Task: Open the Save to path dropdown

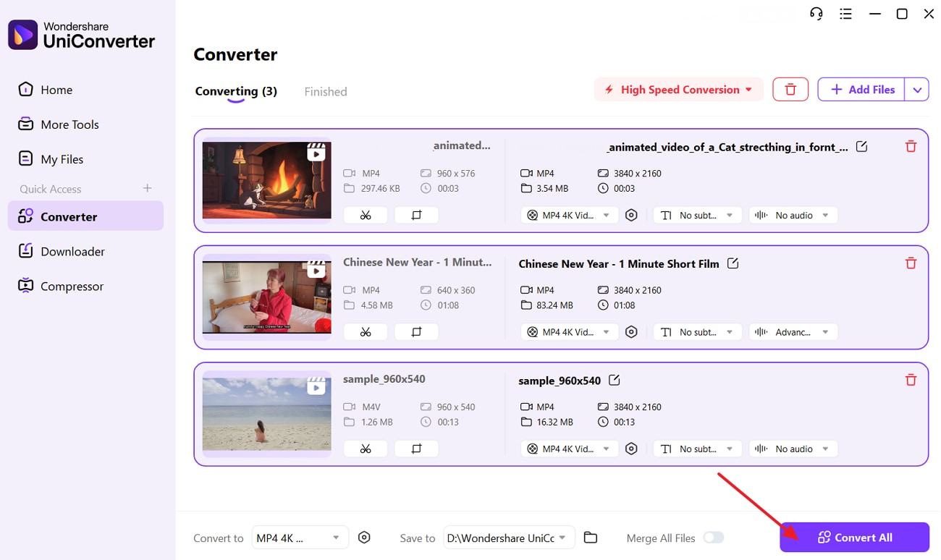Action: click(509, 538)
